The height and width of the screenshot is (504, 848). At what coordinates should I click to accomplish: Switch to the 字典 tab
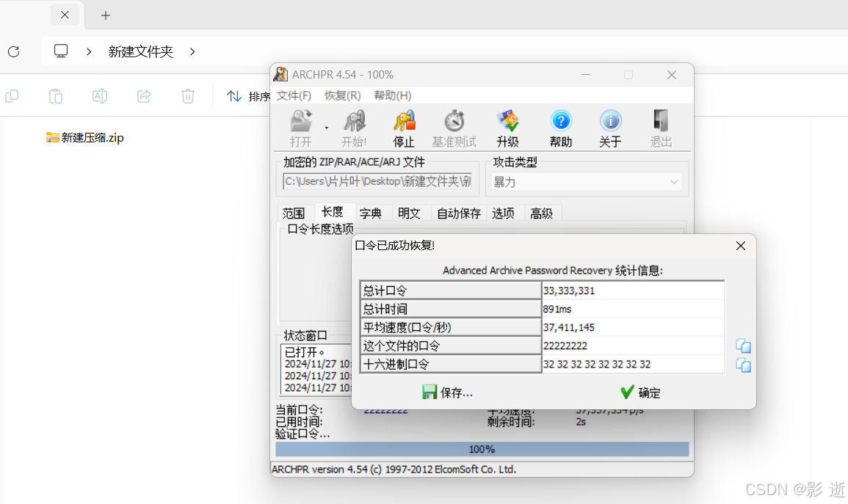[x=371, y=213]
